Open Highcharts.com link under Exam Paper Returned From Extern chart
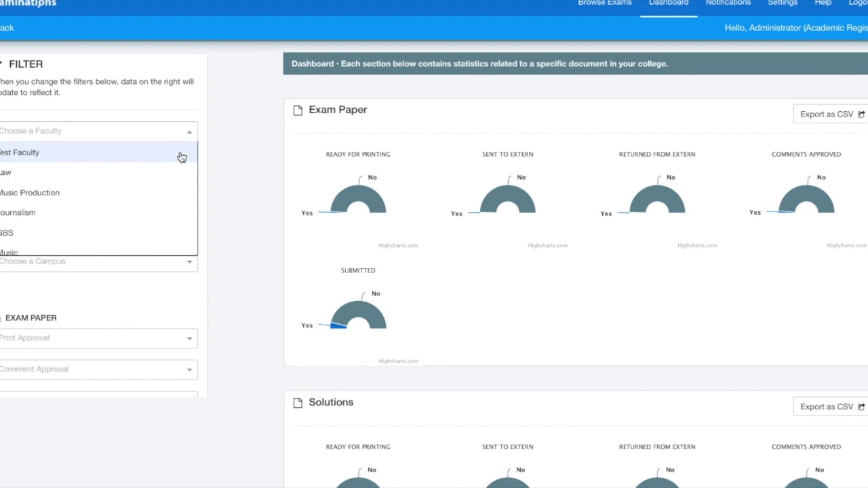The width and height of the screenshot is (868, 488). click(697, 245)
